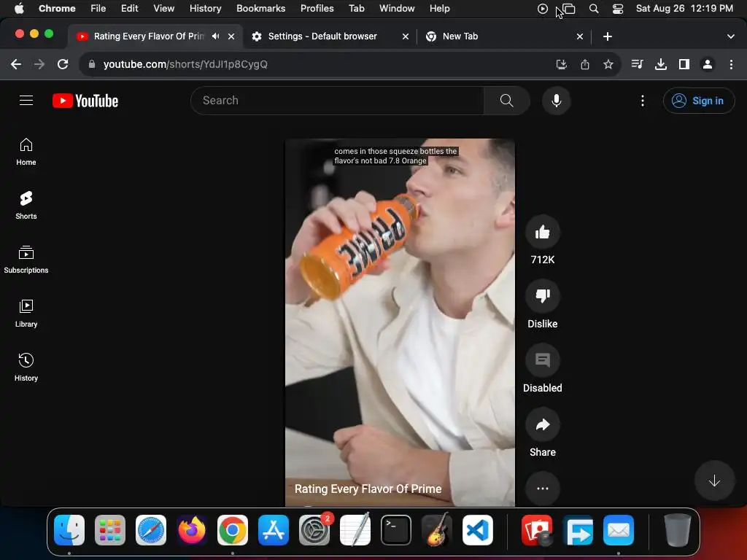Go to YouTube home via logo

coord(85,101)
